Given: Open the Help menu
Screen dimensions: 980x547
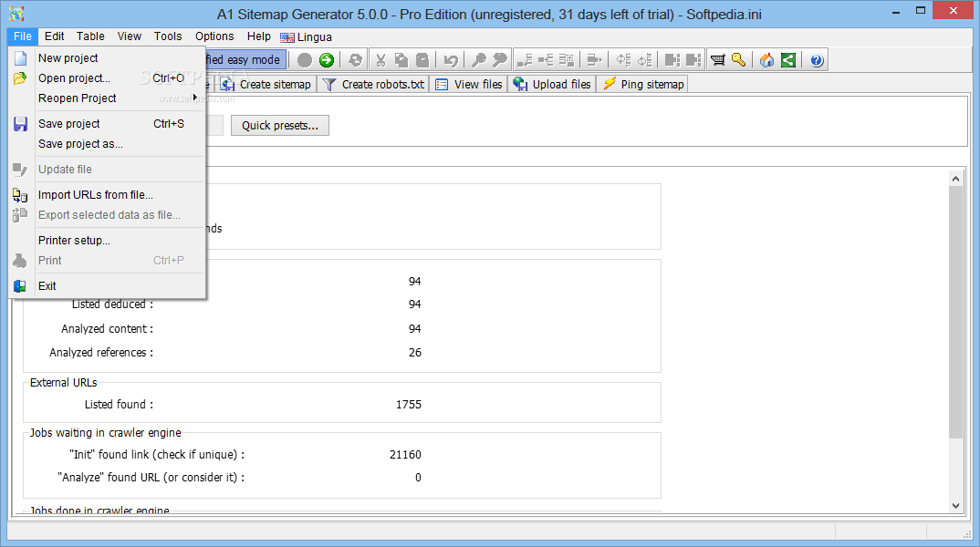Looking at the screenshot, I should (x=259, y=36).
